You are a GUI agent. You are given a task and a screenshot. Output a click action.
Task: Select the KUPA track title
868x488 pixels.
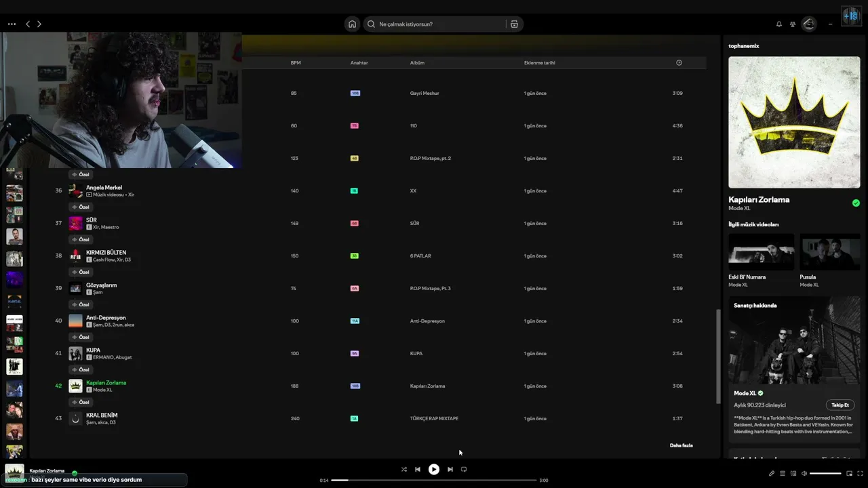[x=93, y=350]
